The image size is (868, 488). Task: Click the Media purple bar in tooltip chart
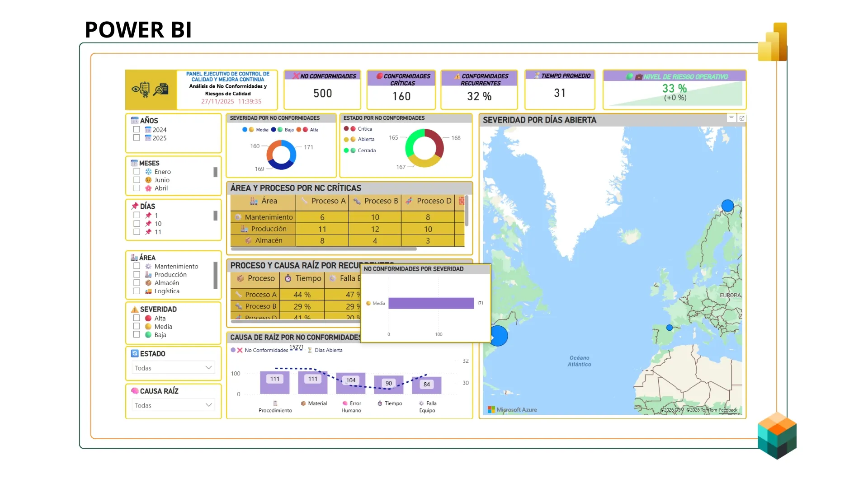431,303
